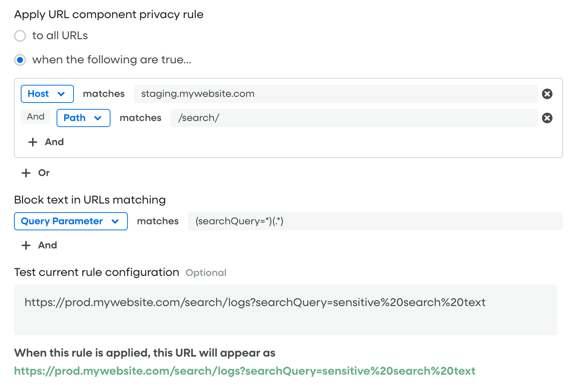The image size is (577, 392).
Task: Remove the Host condition with its X icon
Action: [x=547, y=94]
